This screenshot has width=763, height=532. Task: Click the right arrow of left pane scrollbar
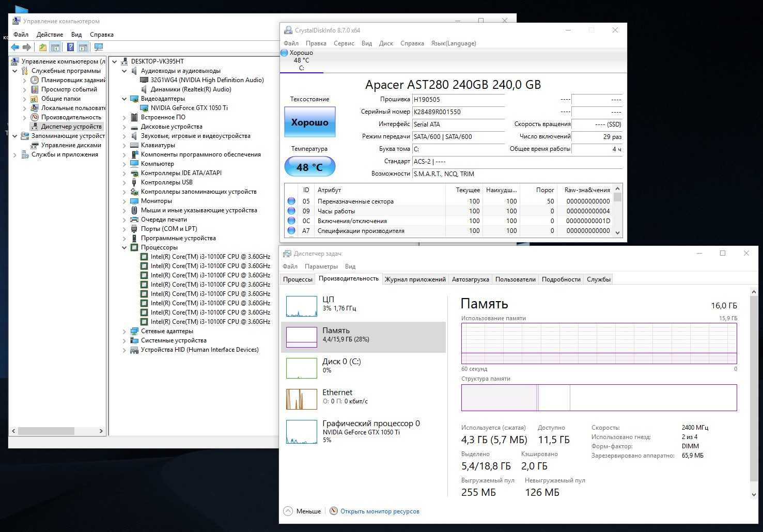click(101, 431)
